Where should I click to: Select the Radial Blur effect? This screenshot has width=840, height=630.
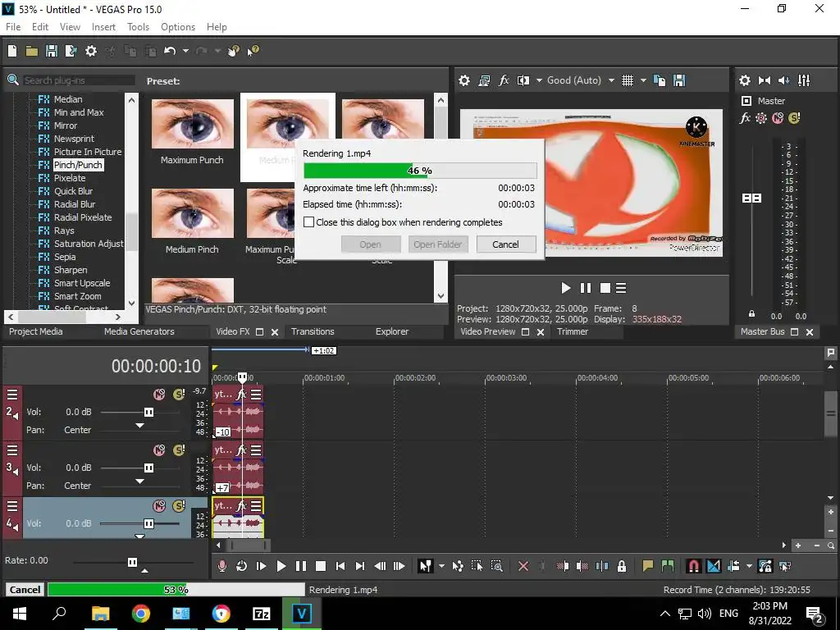coord(75,204)
